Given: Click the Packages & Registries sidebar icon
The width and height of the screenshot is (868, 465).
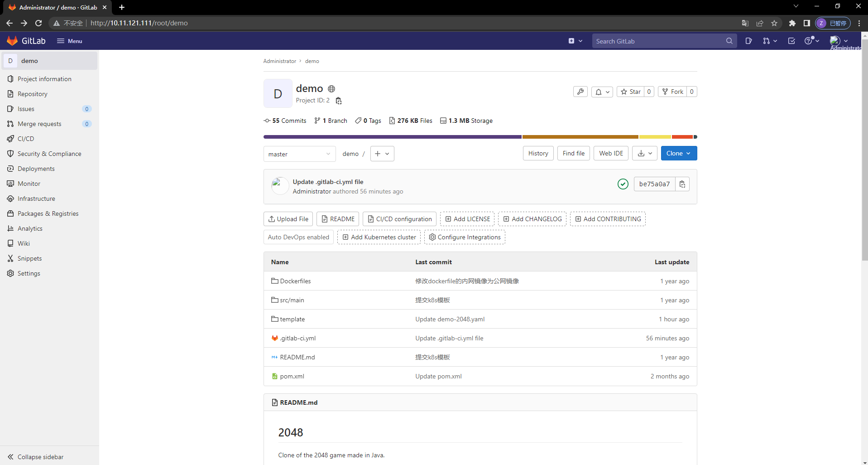Looking at the screenshot, I should pos(10,213).
